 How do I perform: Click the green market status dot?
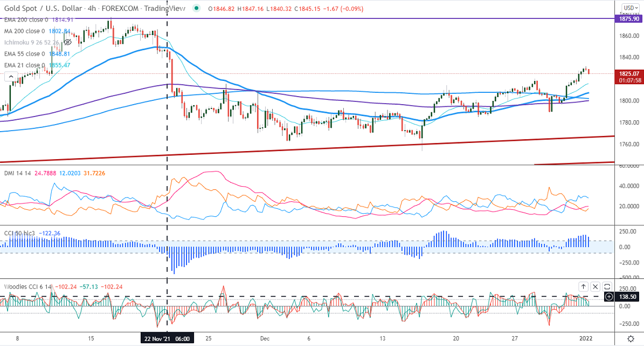(x=197, y=8)
